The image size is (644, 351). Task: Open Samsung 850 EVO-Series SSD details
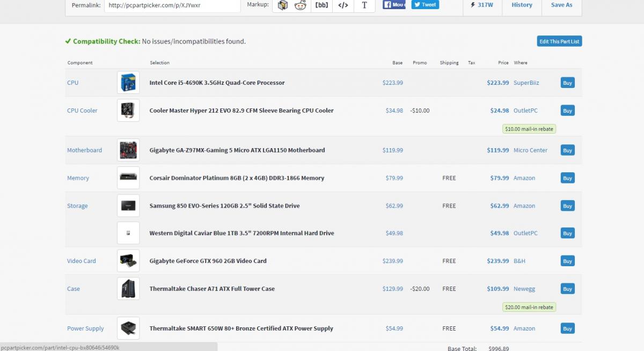click(x=224, y=206)
